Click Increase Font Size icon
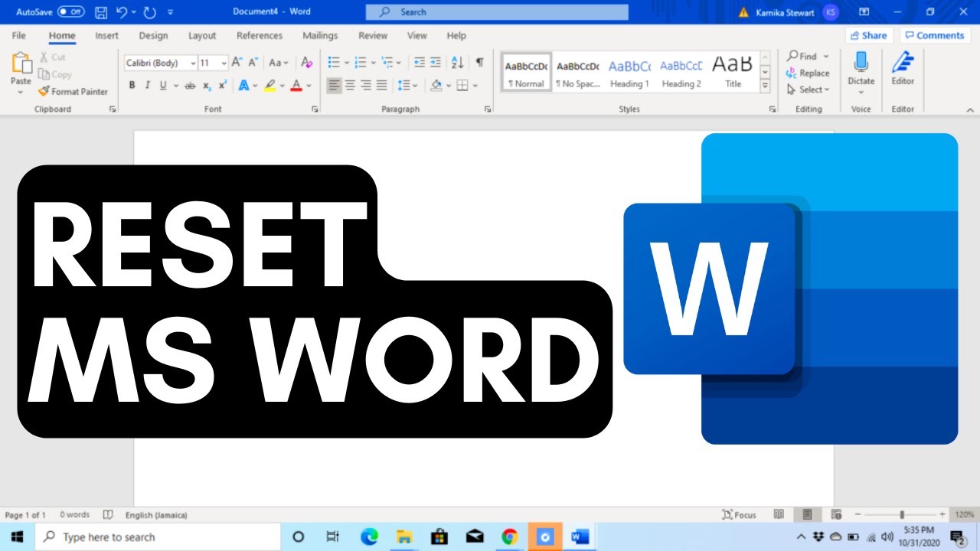The height and width of the screenshot is (551, 980). coord(237,63)
